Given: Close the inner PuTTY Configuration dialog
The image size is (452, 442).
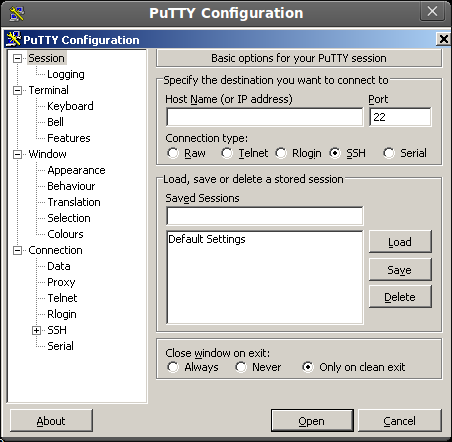Looking at the screenshot, I should pos(443,39).
